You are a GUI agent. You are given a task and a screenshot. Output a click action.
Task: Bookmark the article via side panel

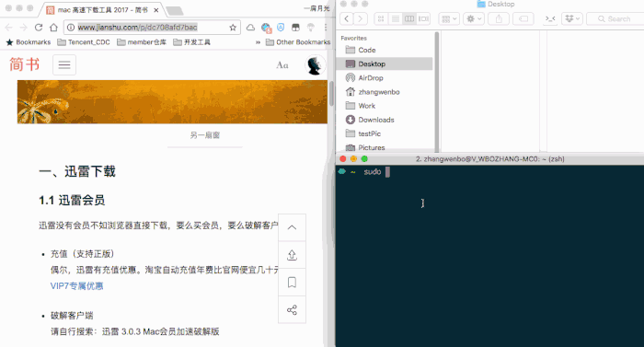(292, 283)
